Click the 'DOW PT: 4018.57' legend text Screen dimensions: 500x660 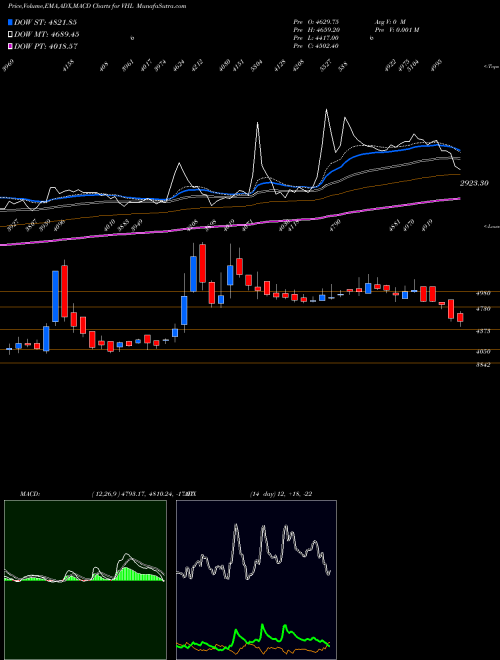(46, 46)
